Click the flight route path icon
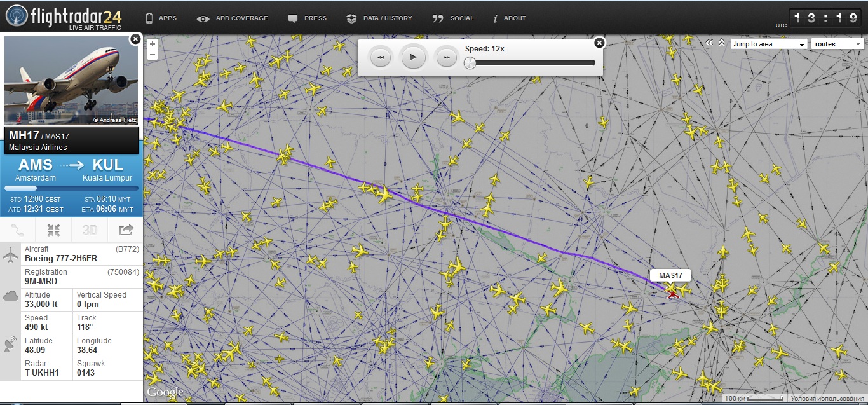 (18, 230)
